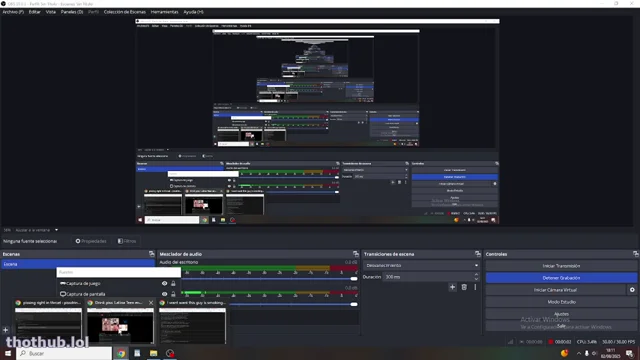Increase the Duración value with the up arrow

(476, 275)
